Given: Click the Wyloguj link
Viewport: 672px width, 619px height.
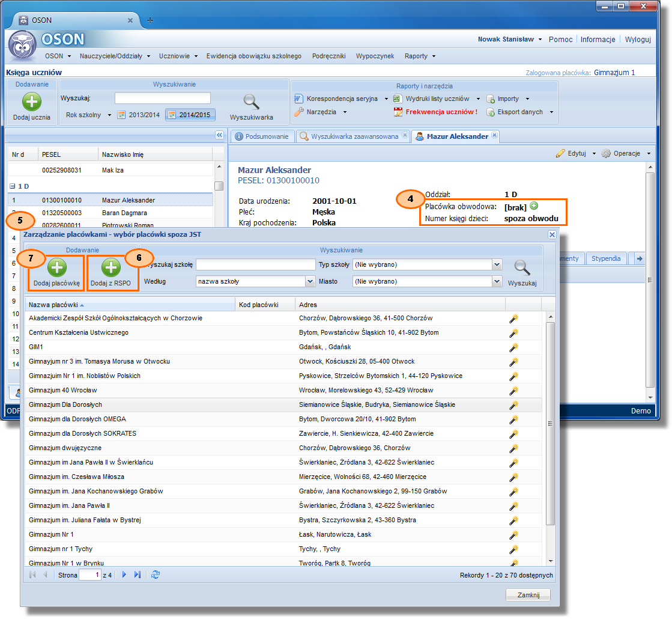Looking at the screenshot, I should click(638, 39).
